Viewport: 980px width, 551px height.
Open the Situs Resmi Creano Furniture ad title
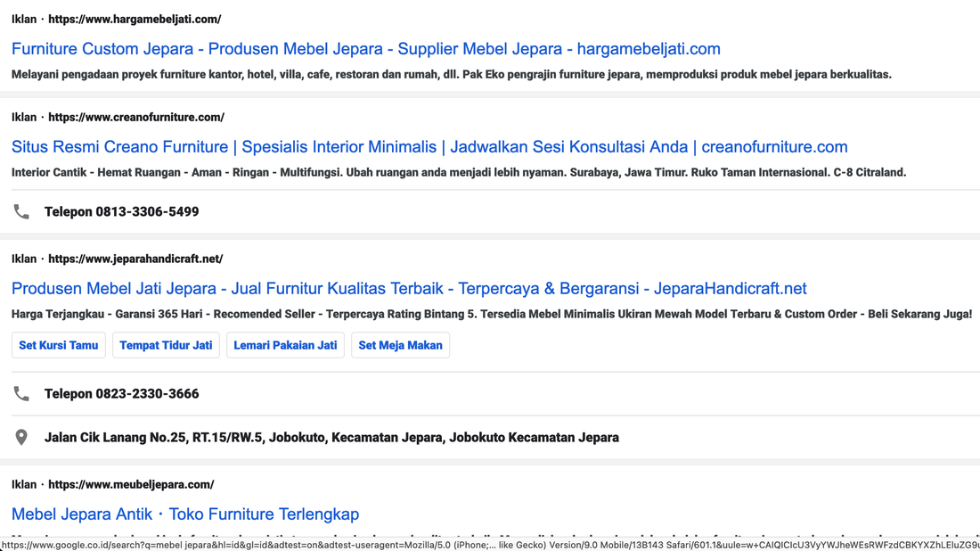click(x=429, y=147)
